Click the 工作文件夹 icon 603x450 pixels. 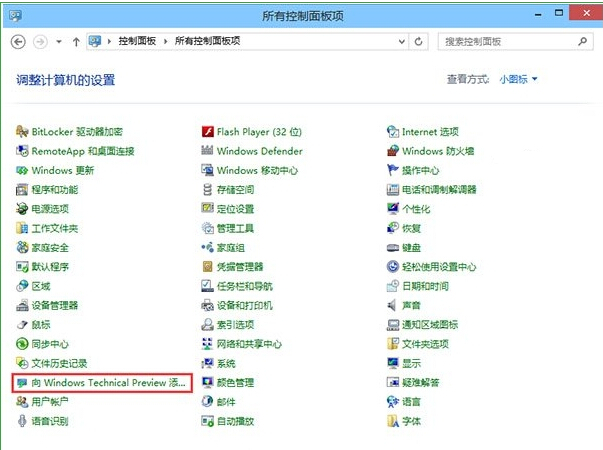22,228
